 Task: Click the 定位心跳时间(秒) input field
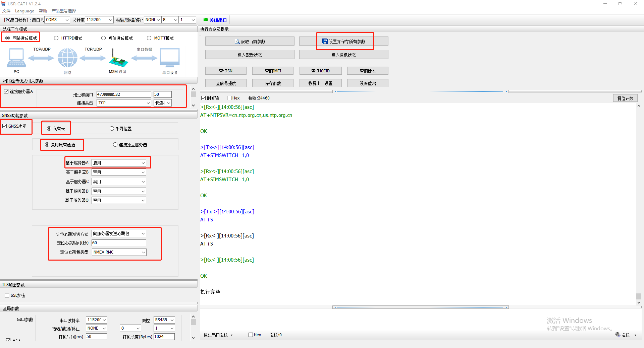(119, 243)
